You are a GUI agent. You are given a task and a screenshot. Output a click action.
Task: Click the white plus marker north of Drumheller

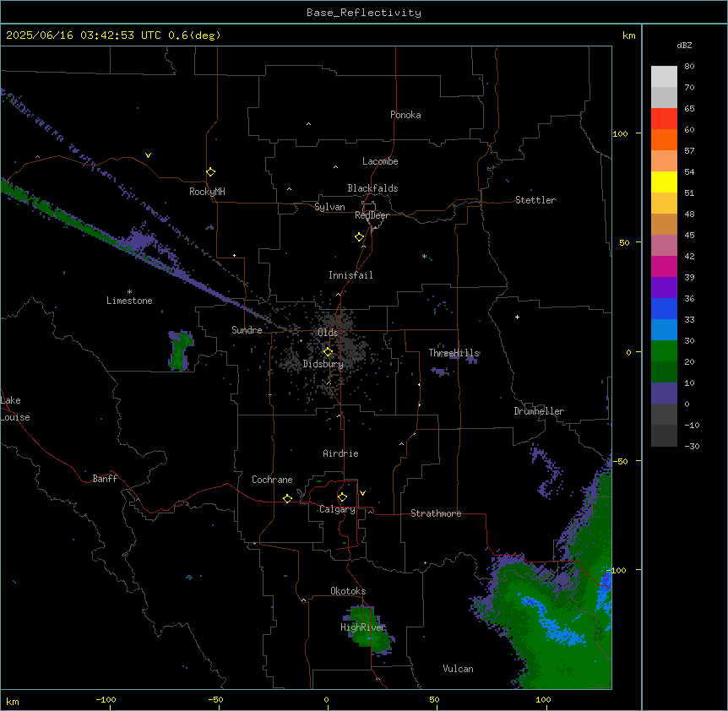click(517, 317)
